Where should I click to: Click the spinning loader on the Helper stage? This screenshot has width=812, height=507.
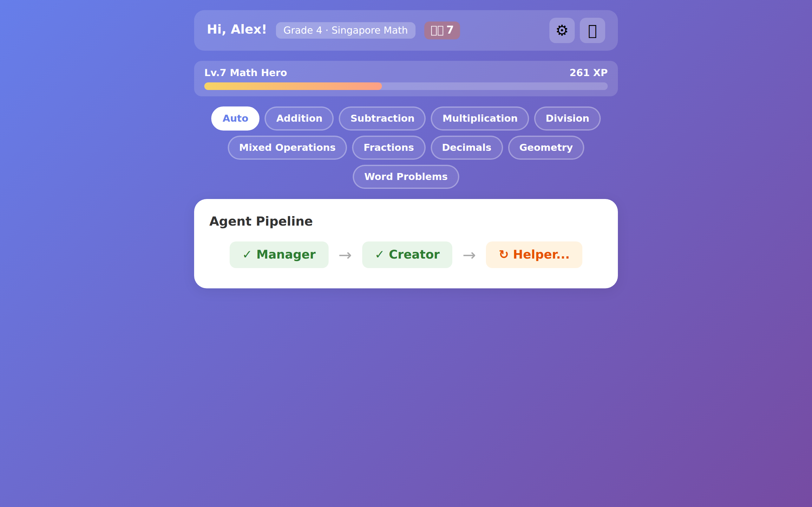(503, 254)
